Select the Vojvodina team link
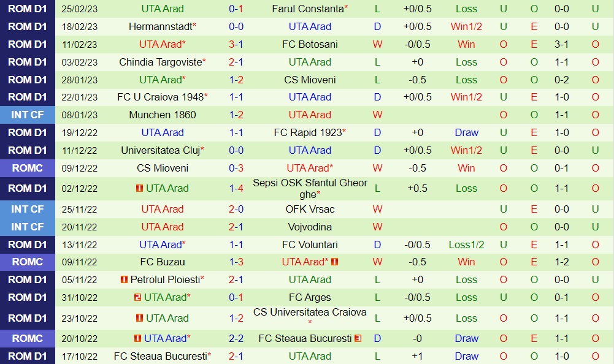 coord(310,227)
